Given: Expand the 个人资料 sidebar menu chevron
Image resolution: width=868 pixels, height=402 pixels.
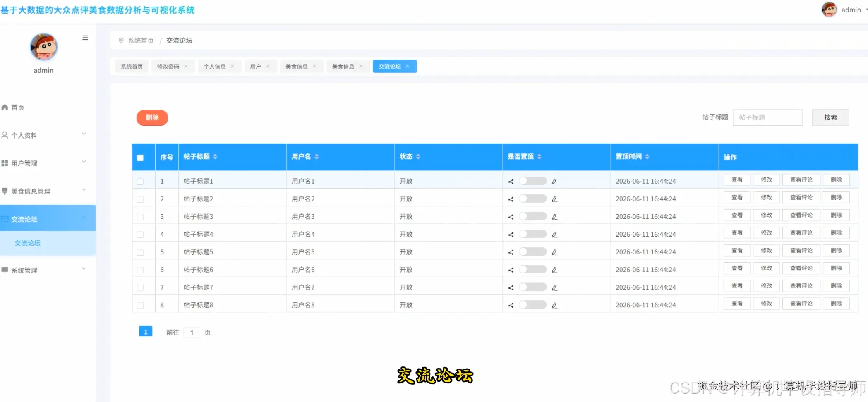Looking at the screenshot, I should click(x=84, y=134).
